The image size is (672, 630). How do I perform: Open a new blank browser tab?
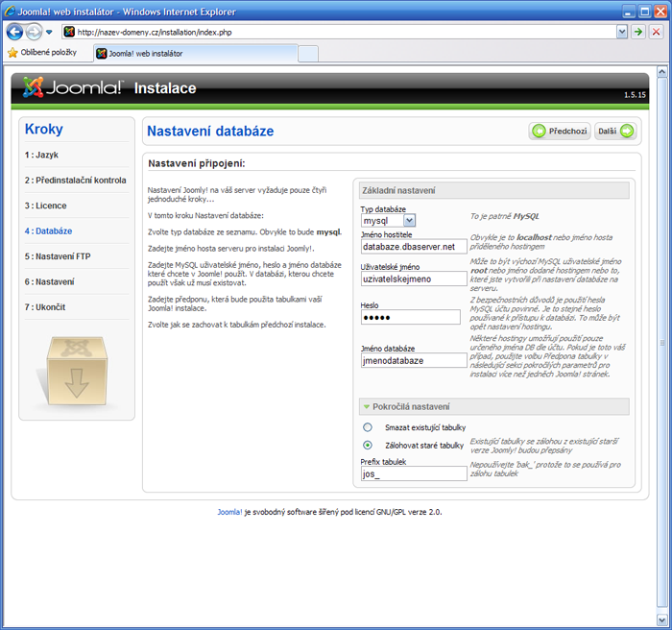coord(307,53)
